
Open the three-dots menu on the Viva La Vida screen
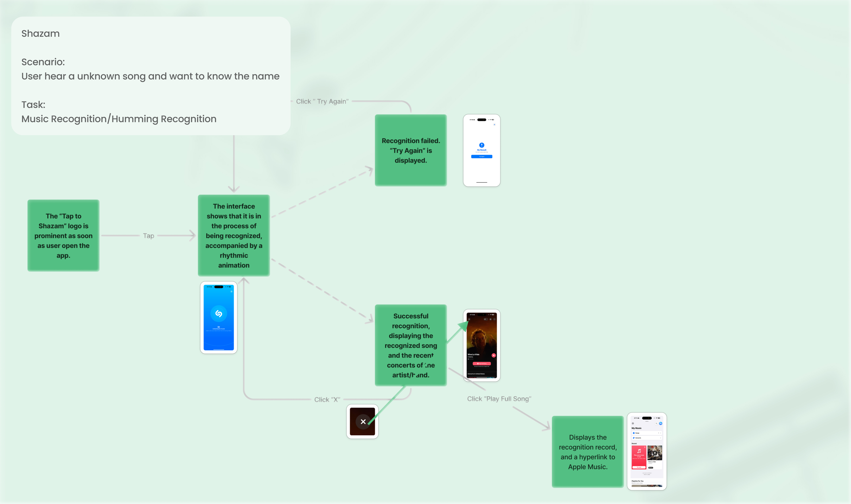(x=494, y=319)
